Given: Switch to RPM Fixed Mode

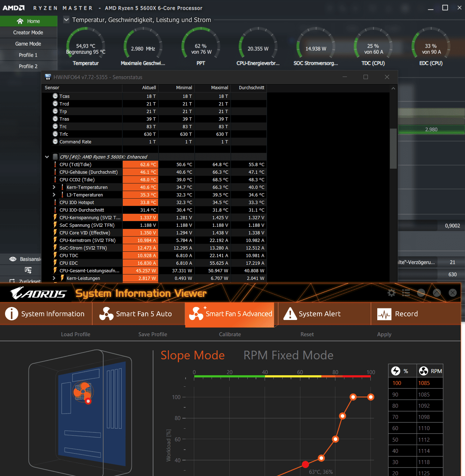Looking at the screenshot, I should pyautogui.click(x=288, y=355).
